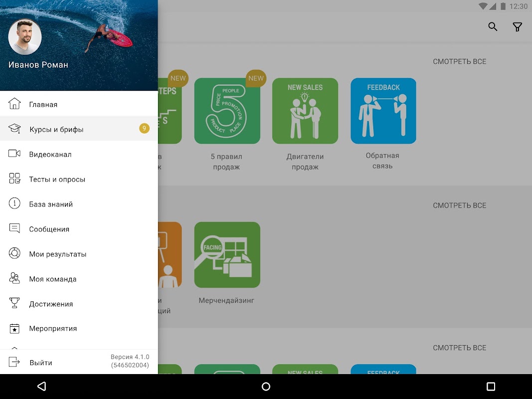
Task: Tap the logout icon next to Выйти
Action: tap(14, 362)
